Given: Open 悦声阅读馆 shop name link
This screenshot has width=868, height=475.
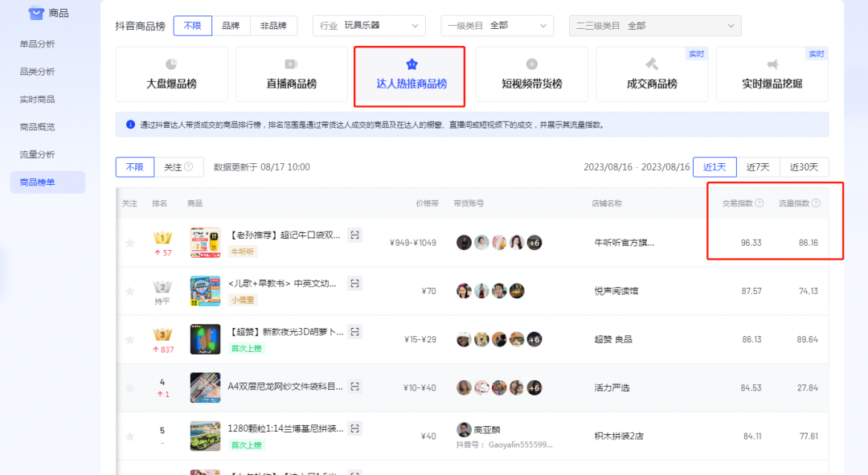Looking at the screenshot, I should coord(616,291).
